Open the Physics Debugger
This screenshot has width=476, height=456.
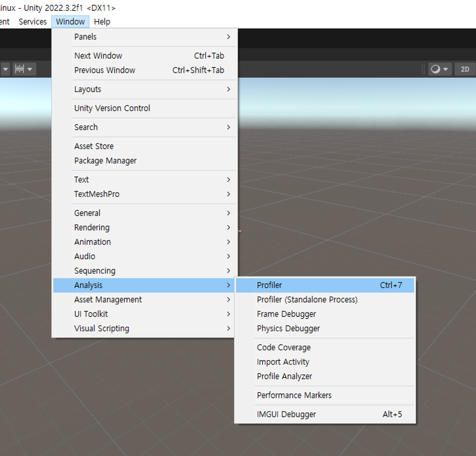click(325, 329)
